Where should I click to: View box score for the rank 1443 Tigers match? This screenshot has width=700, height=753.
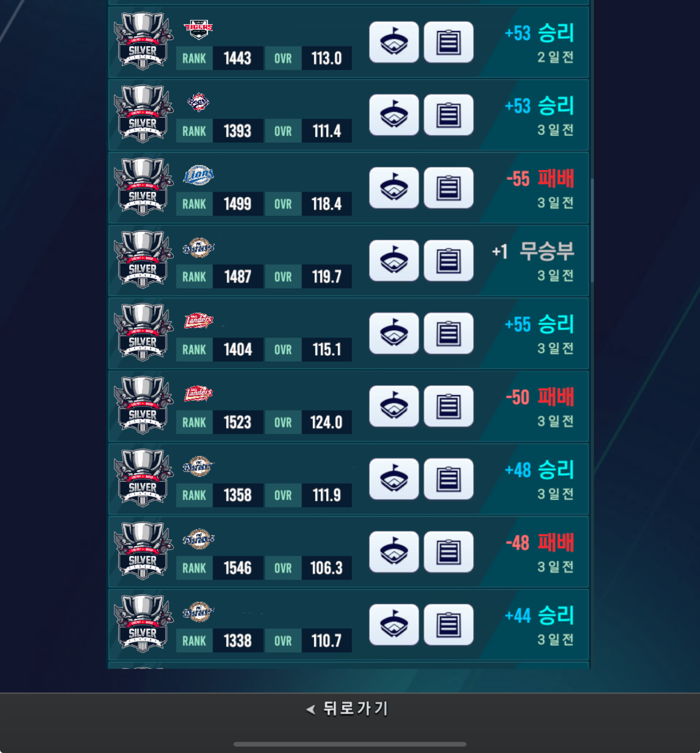pos(448,42)
